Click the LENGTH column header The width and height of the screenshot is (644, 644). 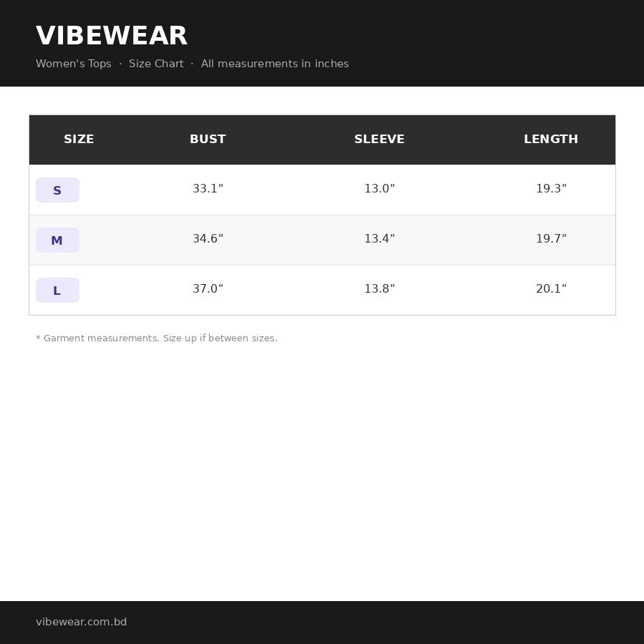[x=551, y=140]
